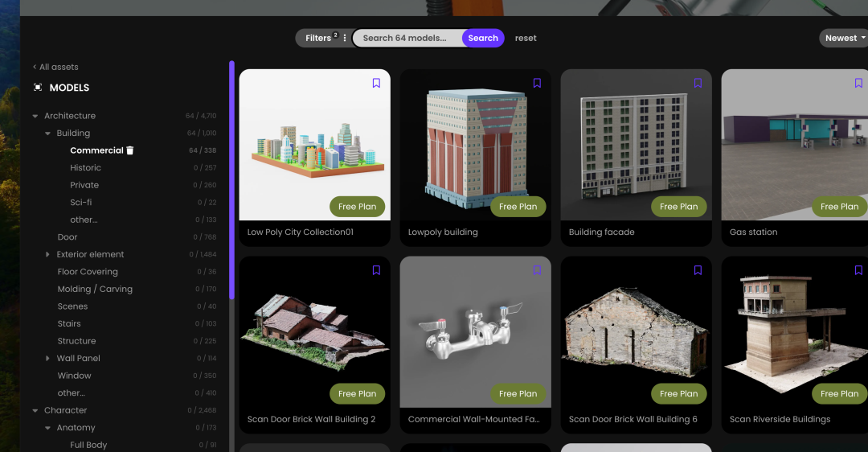
Task: Select the Historic building category
Action: (85, 168)
